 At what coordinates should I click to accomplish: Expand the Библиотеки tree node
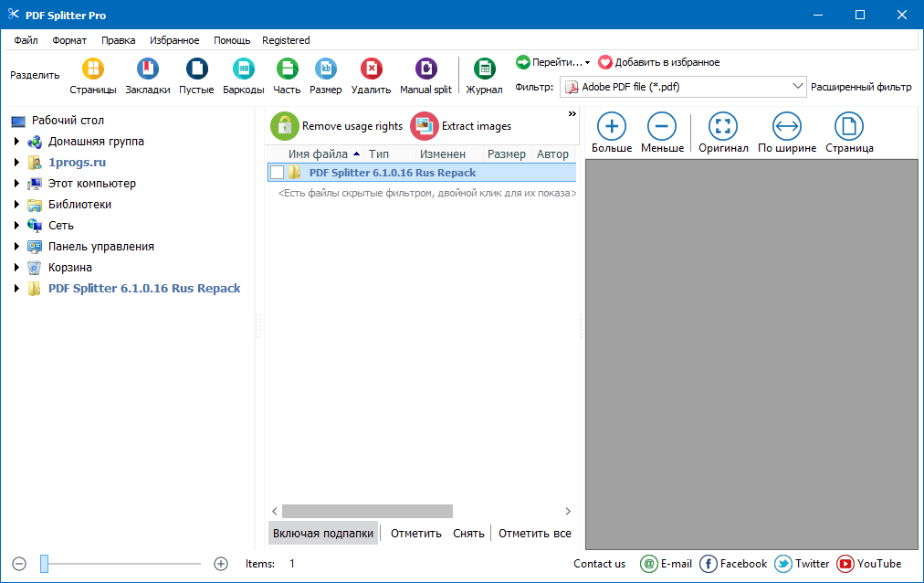(16, 205)
